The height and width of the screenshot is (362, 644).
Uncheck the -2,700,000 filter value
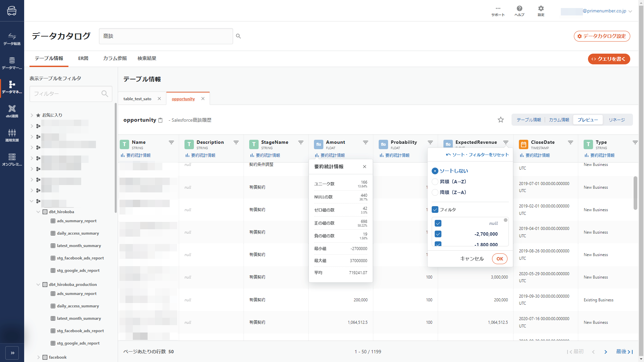[438, 234]
